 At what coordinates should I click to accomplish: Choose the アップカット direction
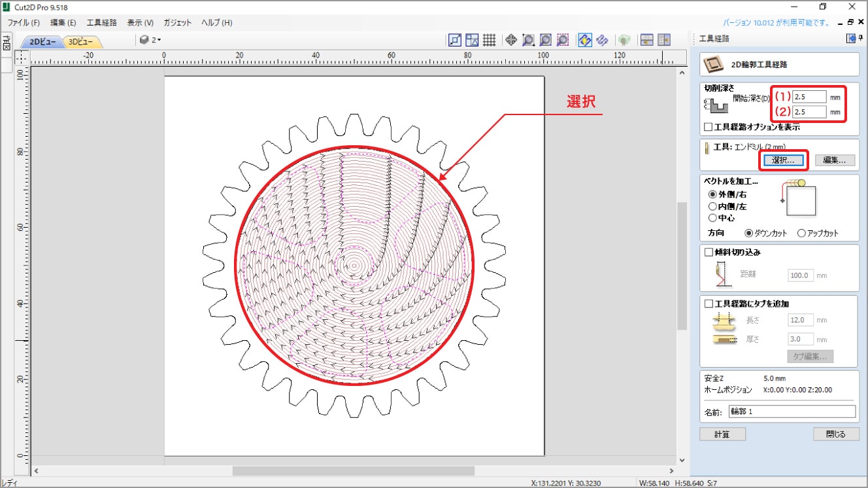801,233
